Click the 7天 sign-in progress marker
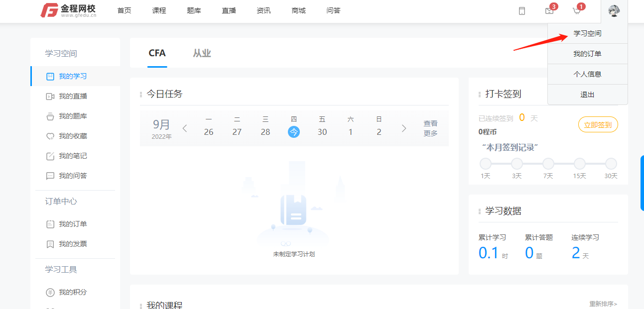Image resolution: width=644 pixels, height=309 pixels. click(548, 164)
